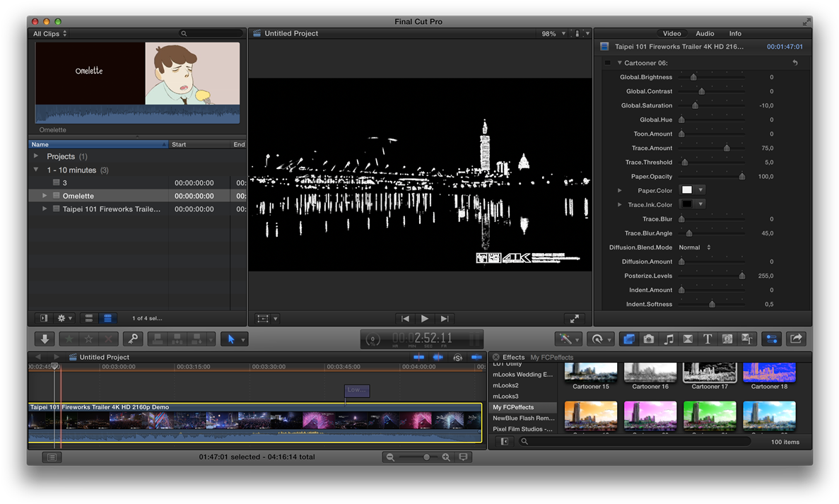Click the clip browser search field
Viewport: 839px width, 504px height.
[211, 33]
